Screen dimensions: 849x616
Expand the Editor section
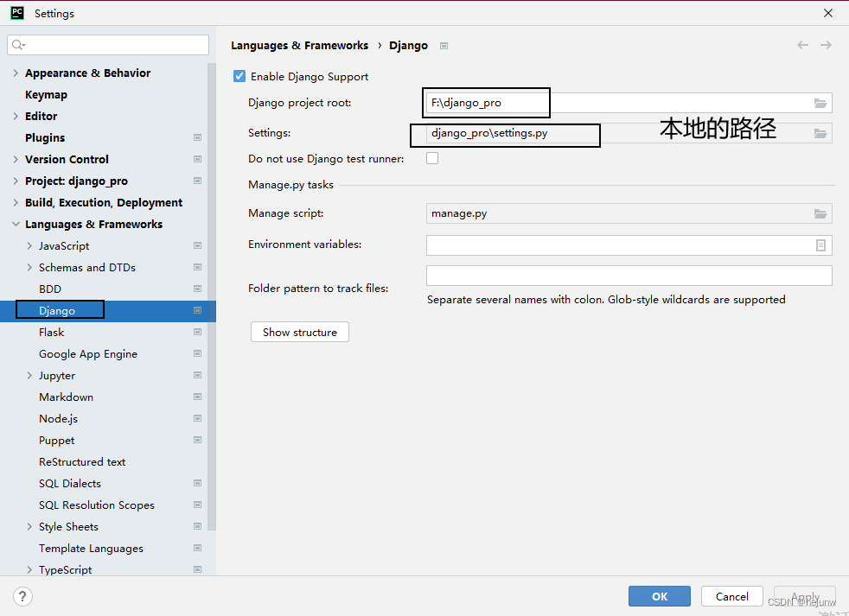16,116
